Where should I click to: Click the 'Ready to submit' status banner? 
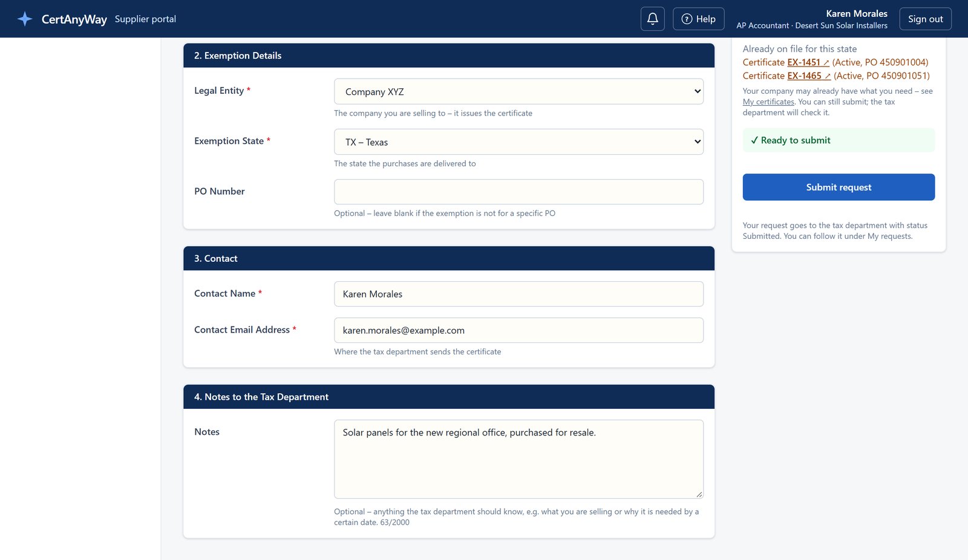click(x=839, y=140)
